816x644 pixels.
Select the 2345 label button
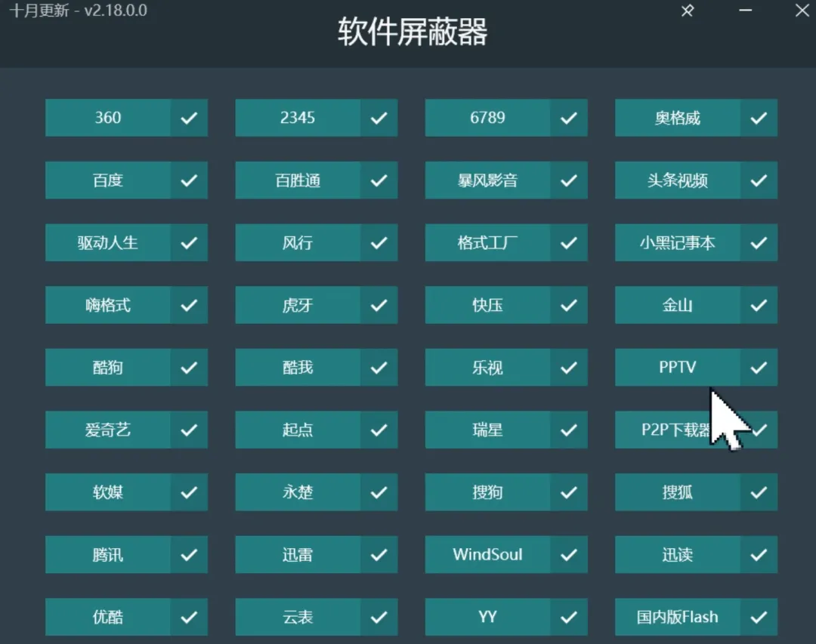[x=298, y=118]
